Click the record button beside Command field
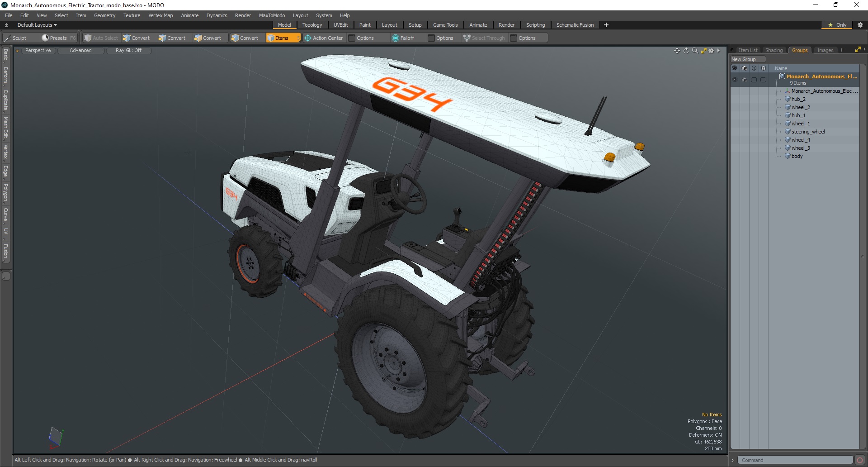Image resolution: width=868 pixels, height=467 pixels. click(860, 460)
